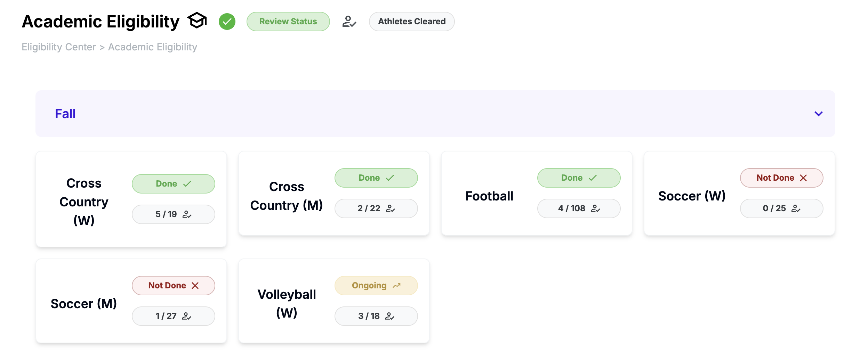The width and height of the screenshot is (868, 353).
Task: Open Cross Country (W) 5 / 19 athletes count
Action: click(173, 214)
